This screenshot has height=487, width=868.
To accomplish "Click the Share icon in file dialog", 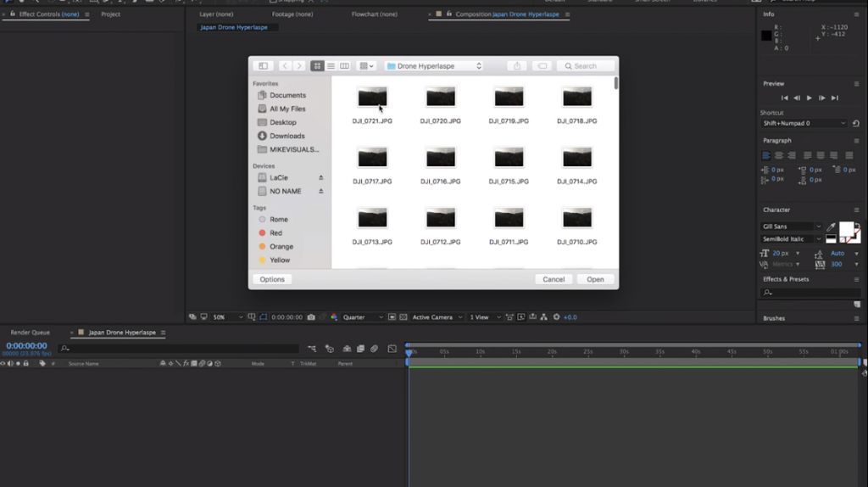I will 517,66.
